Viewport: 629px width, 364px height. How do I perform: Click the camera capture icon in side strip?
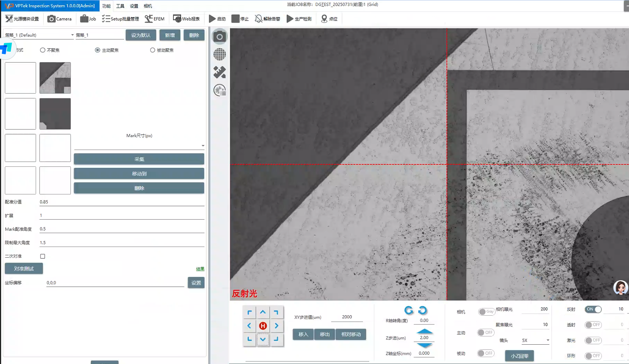tap(219, 36)
